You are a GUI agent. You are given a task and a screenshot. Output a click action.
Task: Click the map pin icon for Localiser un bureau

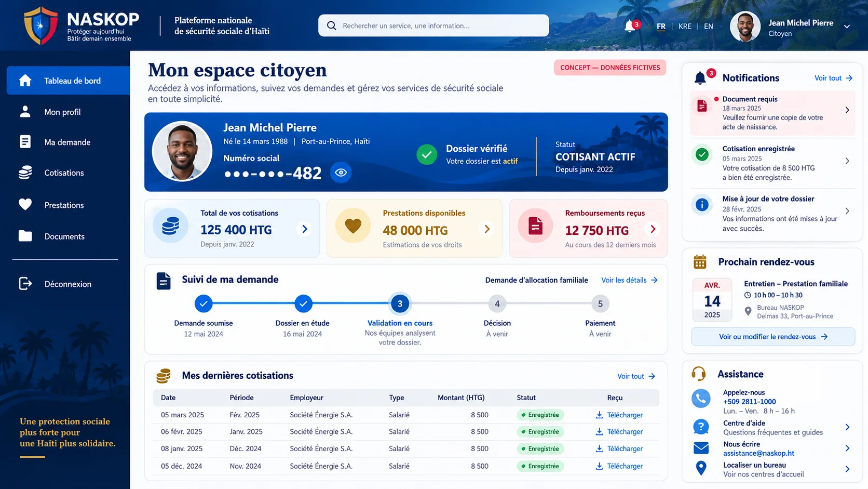[x=701, y=468]
